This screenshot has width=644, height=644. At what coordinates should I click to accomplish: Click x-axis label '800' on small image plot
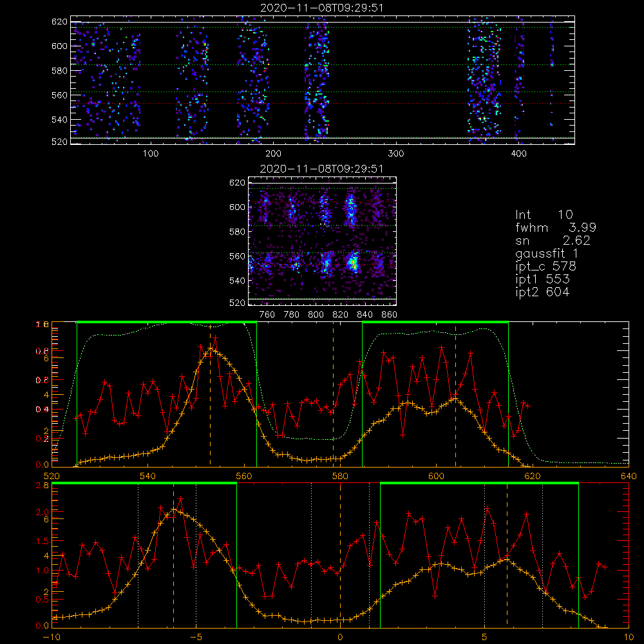[316, 315]
